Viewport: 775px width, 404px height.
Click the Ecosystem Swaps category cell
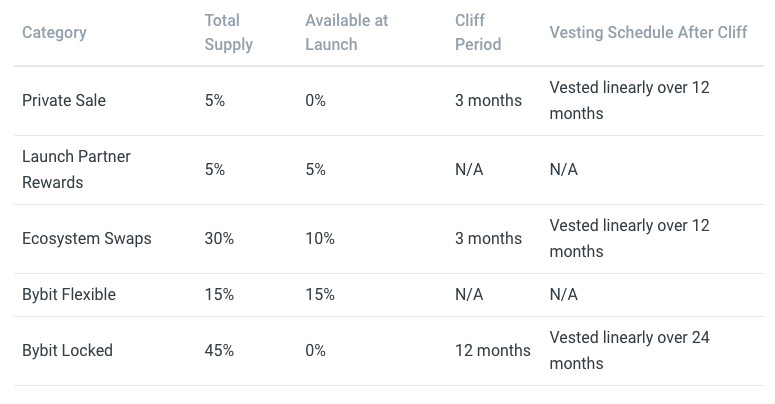(86, 238)
